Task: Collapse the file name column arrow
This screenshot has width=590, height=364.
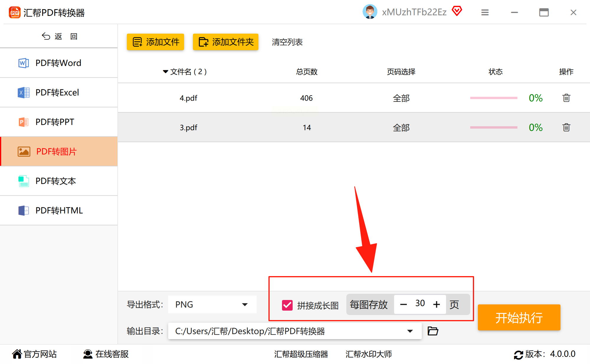Action: (165, 72)
